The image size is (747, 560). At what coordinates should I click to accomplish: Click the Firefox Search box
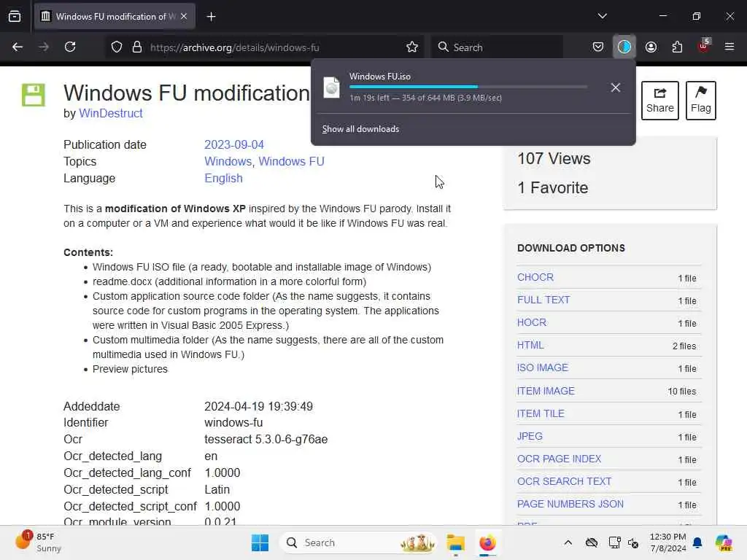pyautogui.click(x=497, y=47)
